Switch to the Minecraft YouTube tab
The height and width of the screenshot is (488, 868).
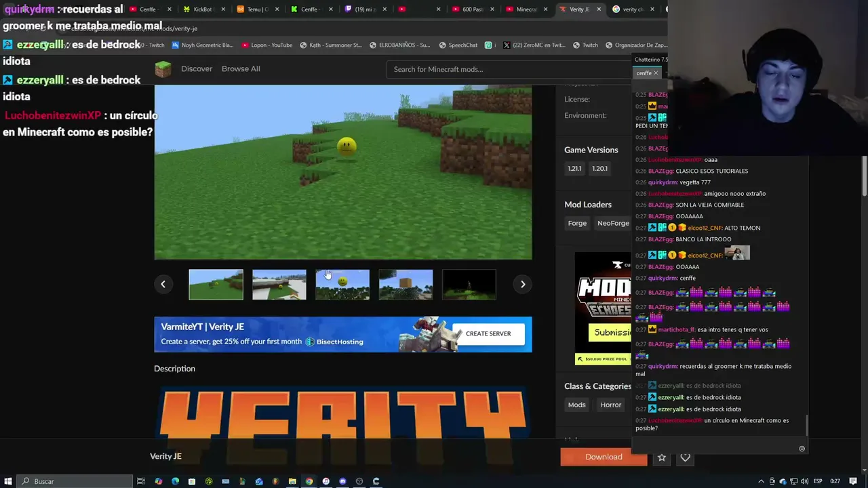click(x=526, y=9)
